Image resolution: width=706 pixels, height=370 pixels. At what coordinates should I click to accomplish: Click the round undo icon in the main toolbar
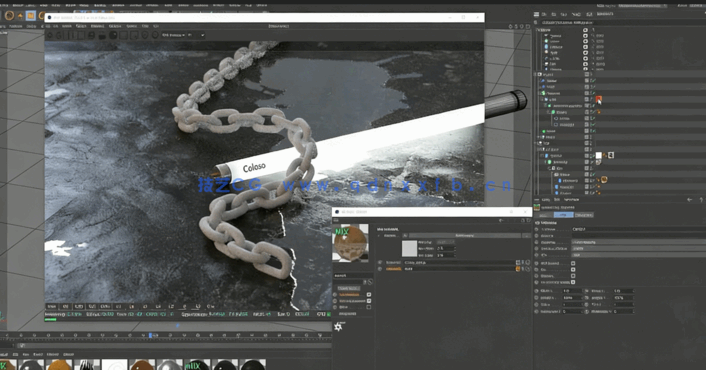[9, 16]
